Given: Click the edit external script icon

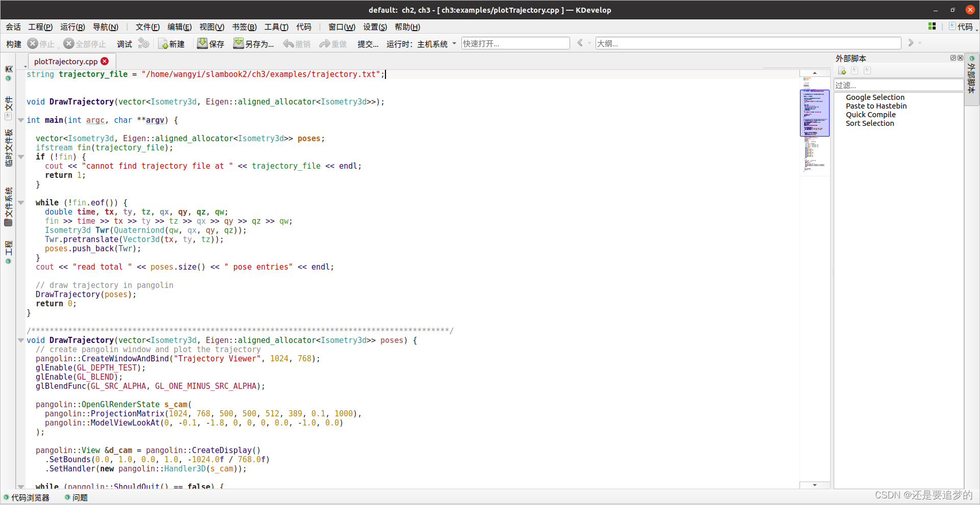Looking at the screenshot, I should pyautogui.click(x=855, y=70).
